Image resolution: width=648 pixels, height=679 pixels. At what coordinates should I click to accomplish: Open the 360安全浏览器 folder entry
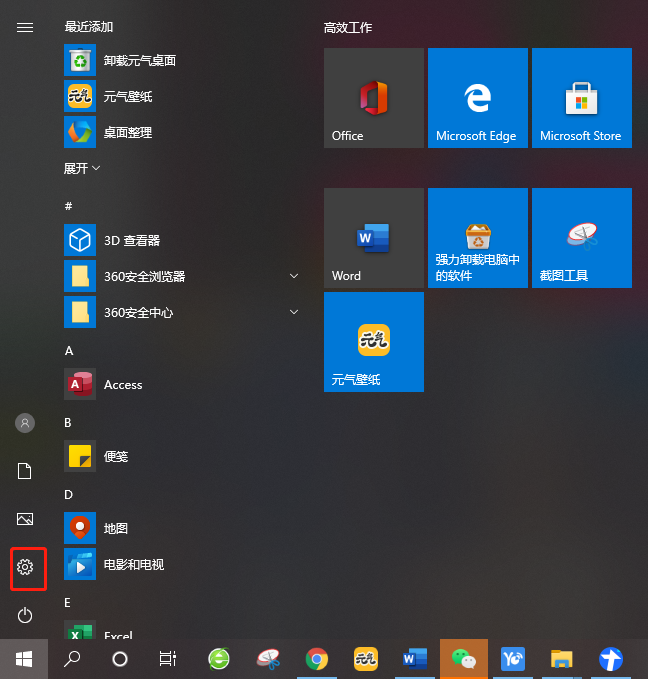pyautogui.click(x=182, y=276)
